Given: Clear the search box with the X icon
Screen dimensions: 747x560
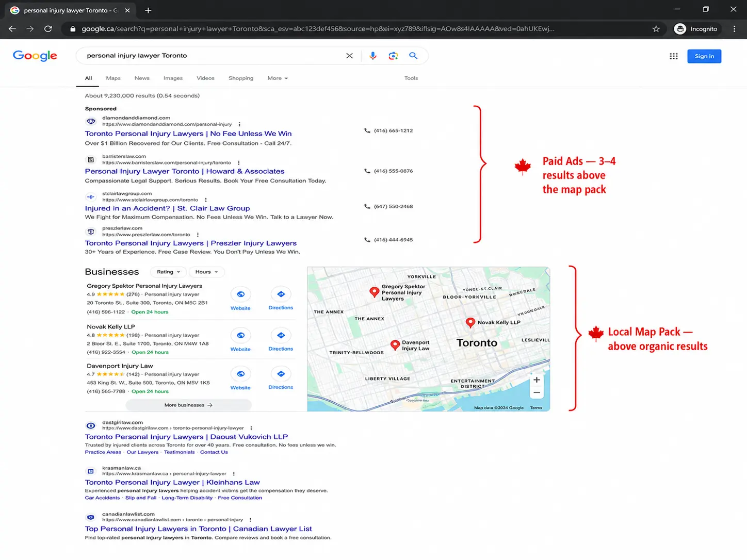Looking at the screenshot, I should coord(349,56).
